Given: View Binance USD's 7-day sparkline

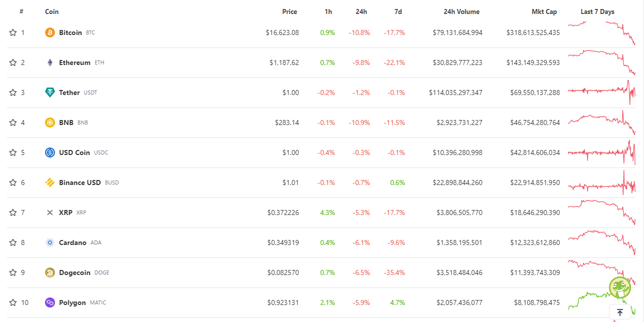Looking at the screenshot, I should pos(601,182).
